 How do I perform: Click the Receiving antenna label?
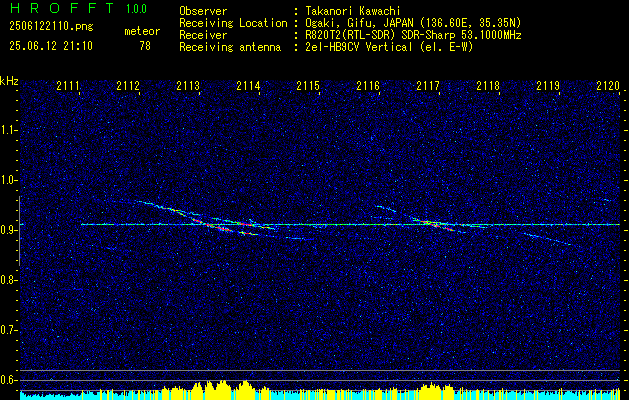tap(230, 47)
